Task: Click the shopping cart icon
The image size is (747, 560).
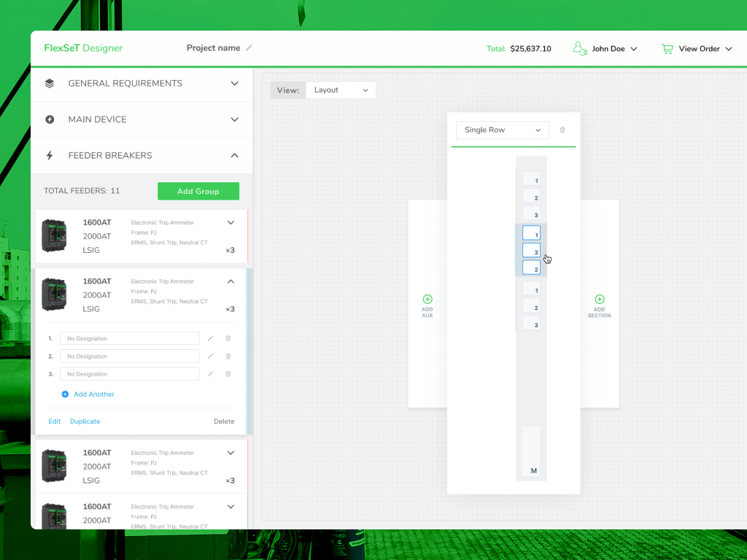Action: pos(667,49)
